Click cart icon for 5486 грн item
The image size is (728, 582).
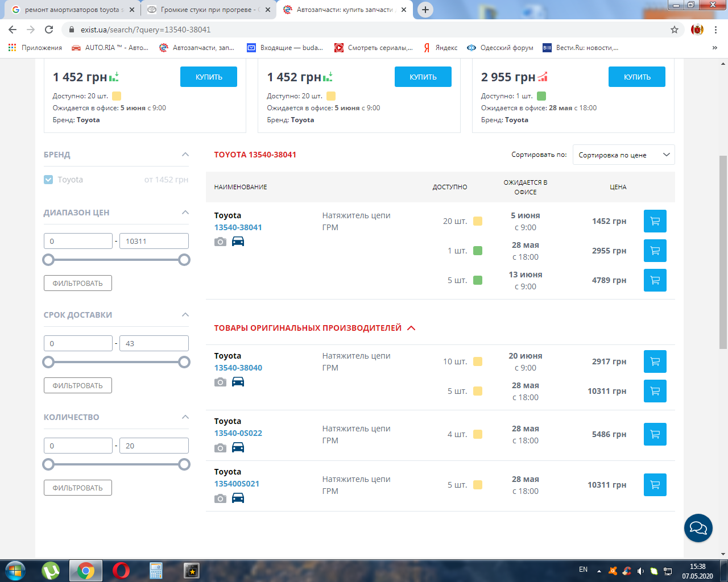click(x=655, y=434)
